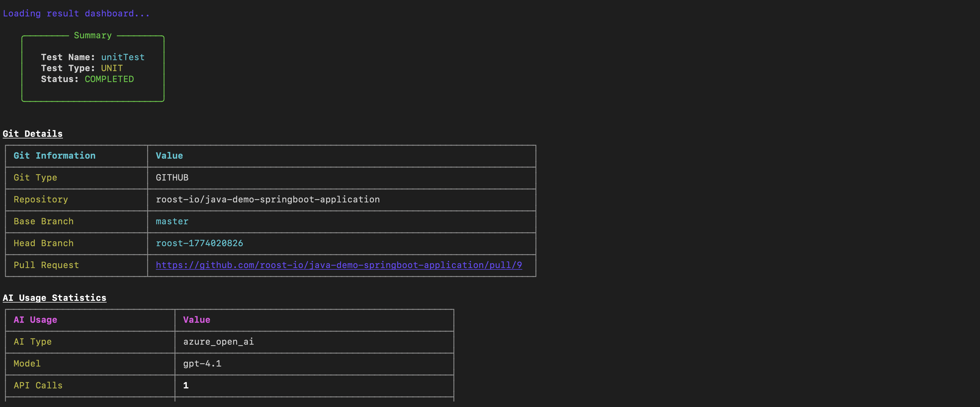Select the GITHUB value in Git Type row

point(172,177)
